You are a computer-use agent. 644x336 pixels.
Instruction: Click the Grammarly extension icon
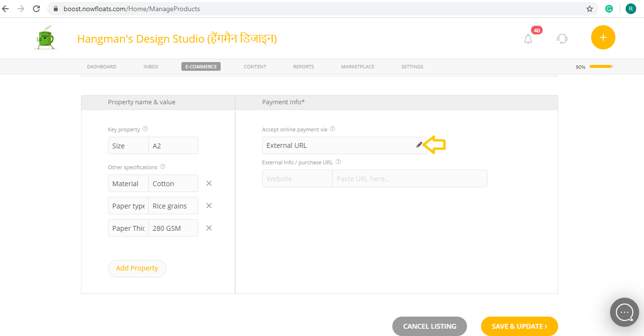tap(609, 8)
